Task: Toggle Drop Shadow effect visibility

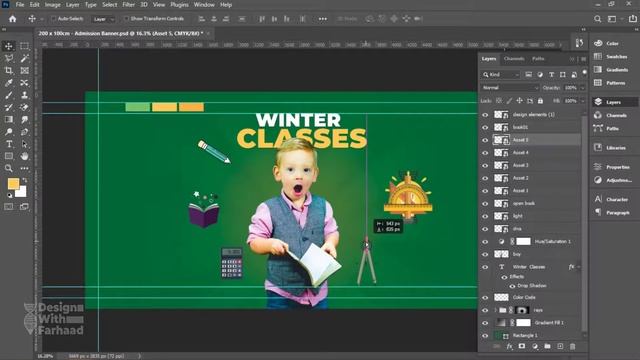Action: point(512,286)
